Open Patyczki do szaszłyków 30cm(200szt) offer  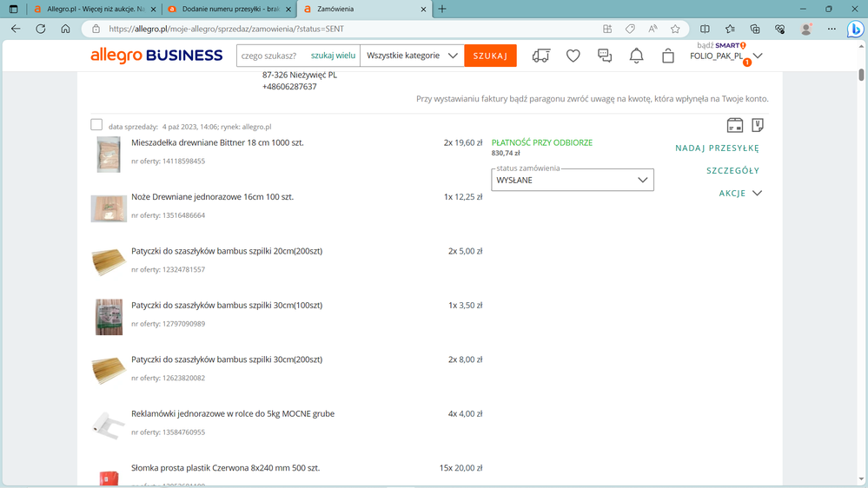(227, 359)
